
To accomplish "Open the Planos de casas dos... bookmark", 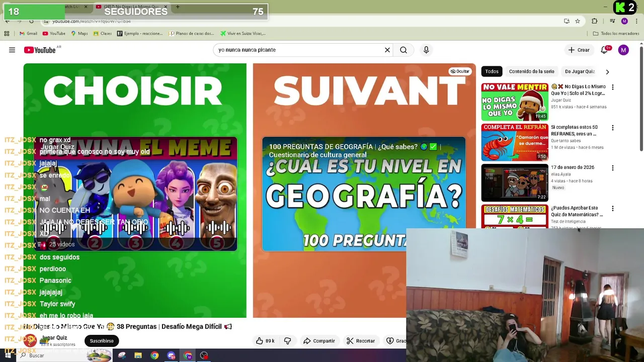I will (192, 34).
